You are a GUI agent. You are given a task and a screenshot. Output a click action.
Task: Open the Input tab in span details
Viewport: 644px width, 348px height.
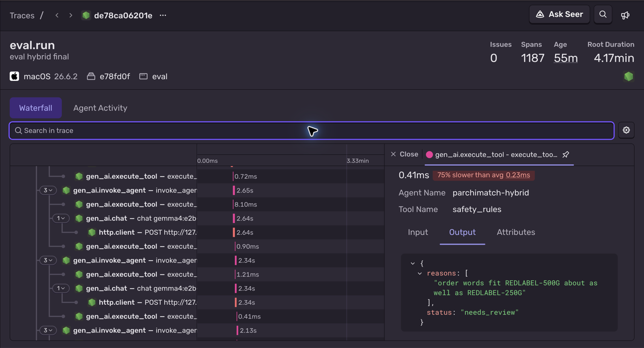coord(418,232)
